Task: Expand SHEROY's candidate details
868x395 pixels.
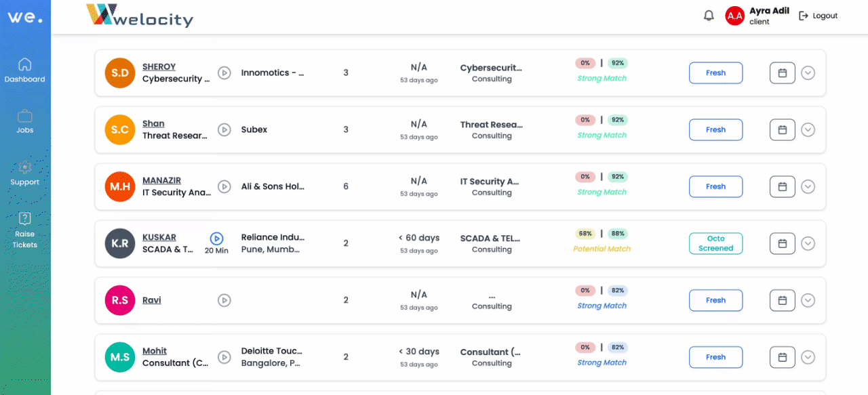Action: point(808,72)
